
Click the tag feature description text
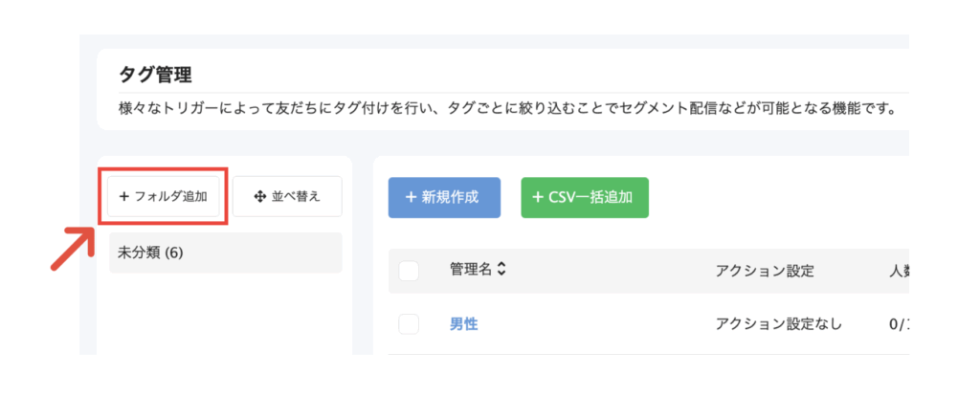tap(507, 109)
